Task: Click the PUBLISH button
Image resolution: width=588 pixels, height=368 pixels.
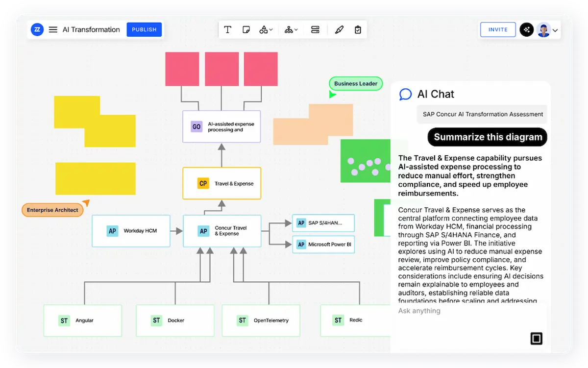Action: [x=144, y=29]
